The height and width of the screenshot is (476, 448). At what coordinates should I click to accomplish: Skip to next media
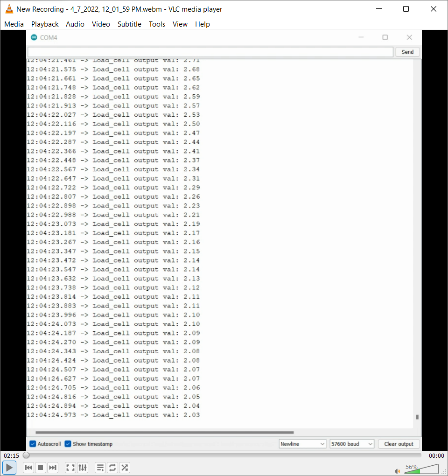coord(52,467)
